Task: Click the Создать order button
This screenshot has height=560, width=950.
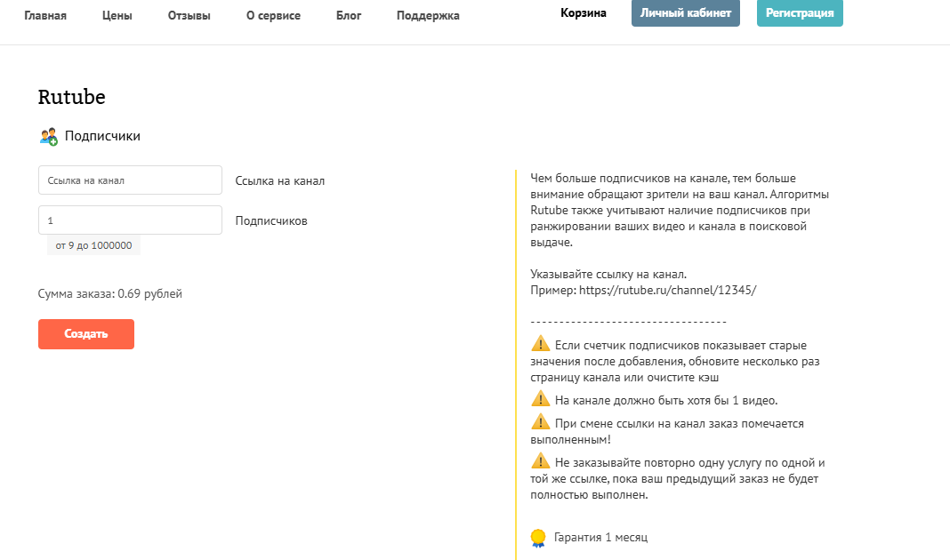Action: (x=86, y=334)
